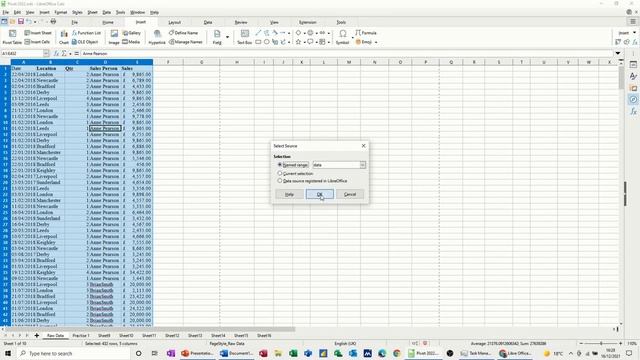Open the sidebar Functions icon
Viewport: 640px width, 360px height.
[x=633, y=111]
